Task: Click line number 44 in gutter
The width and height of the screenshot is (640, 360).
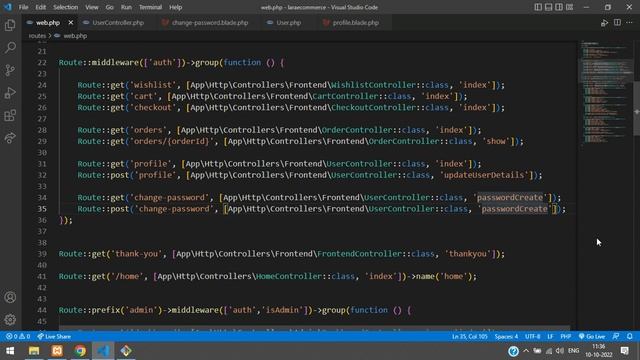Action: click(x=42, y=310)
